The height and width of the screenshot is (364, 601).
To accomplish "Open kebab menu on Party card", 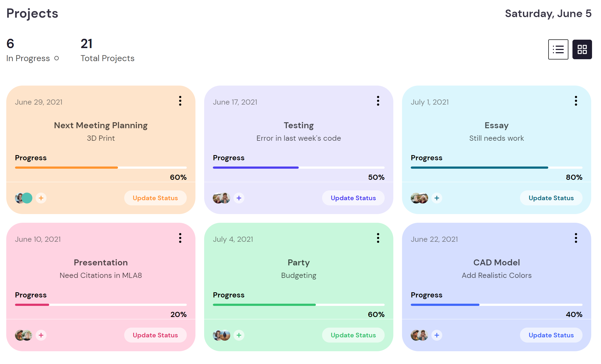I will coord(378,238).
